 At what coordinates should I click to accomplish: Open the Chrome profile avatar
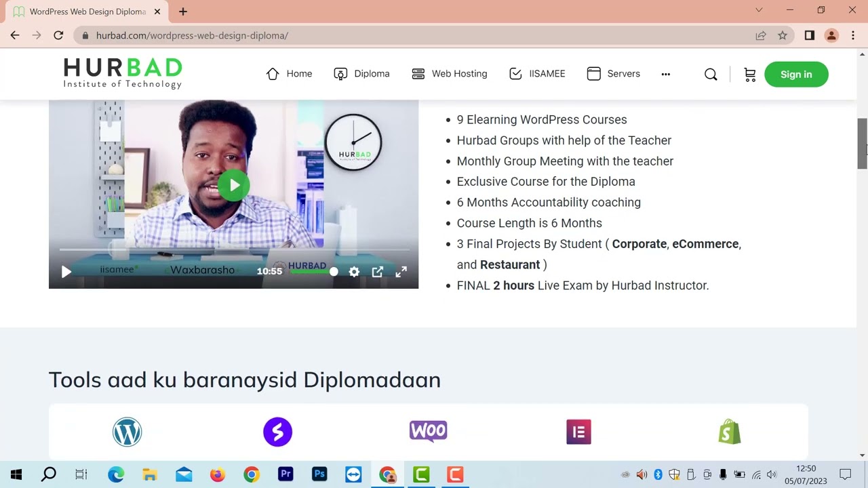831,35
